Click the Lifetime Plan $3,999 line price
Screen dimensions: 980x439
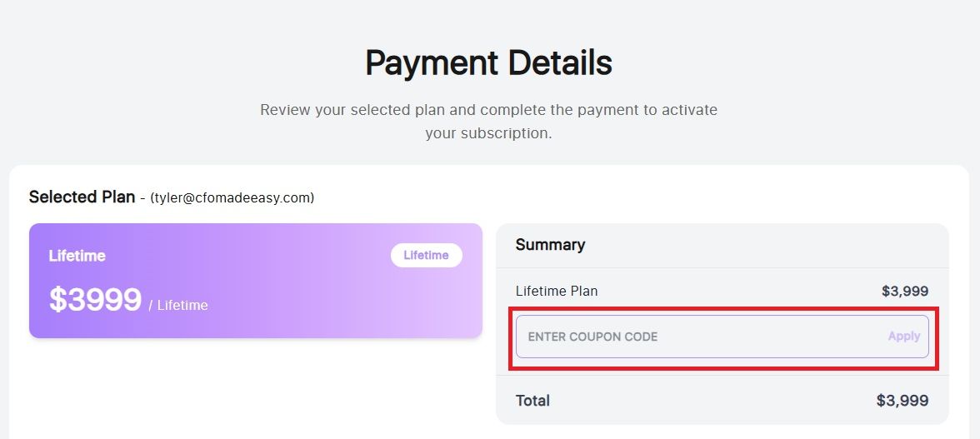[904, 292]
